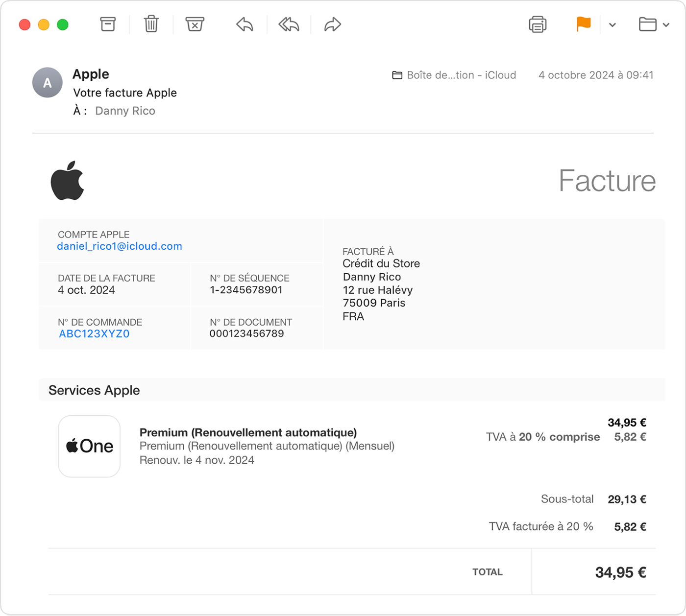
Task: Click the yellow minimize traffic light
Action: 43,24
